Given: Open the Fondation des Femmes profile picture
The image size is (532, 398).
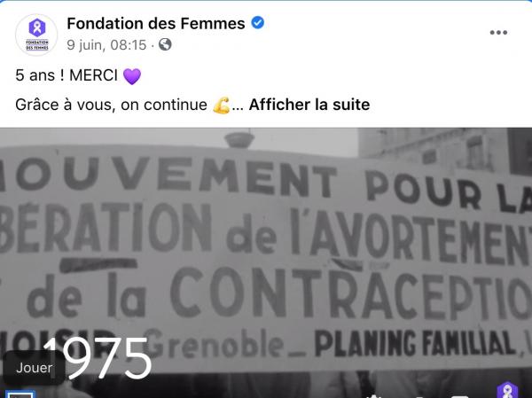Looking at the screenshot, I should coord(36,35).
